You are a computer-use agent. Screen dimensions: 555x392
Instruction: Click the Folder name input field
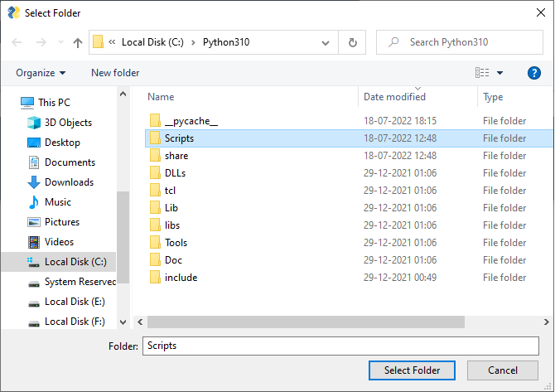click(x=340, y=346)
